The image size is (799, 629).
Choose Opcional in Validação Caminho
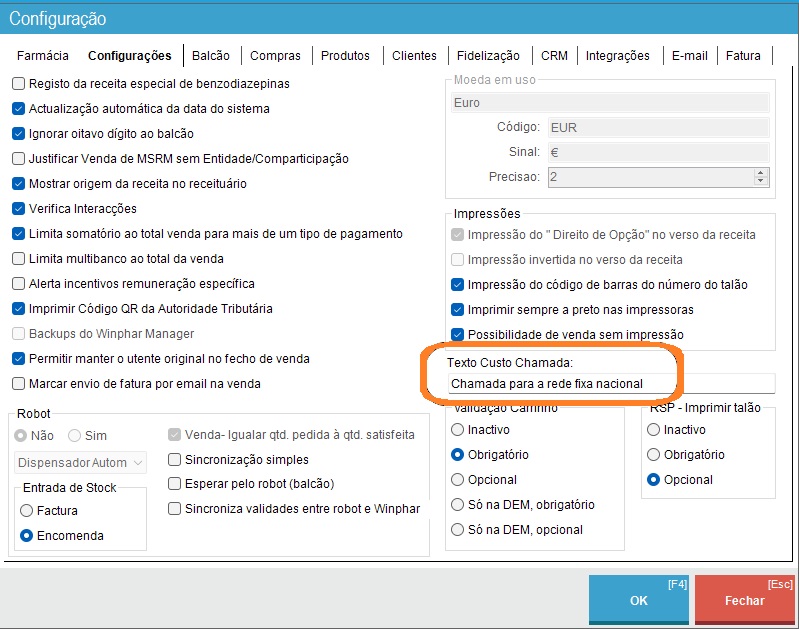click(459, 480)
